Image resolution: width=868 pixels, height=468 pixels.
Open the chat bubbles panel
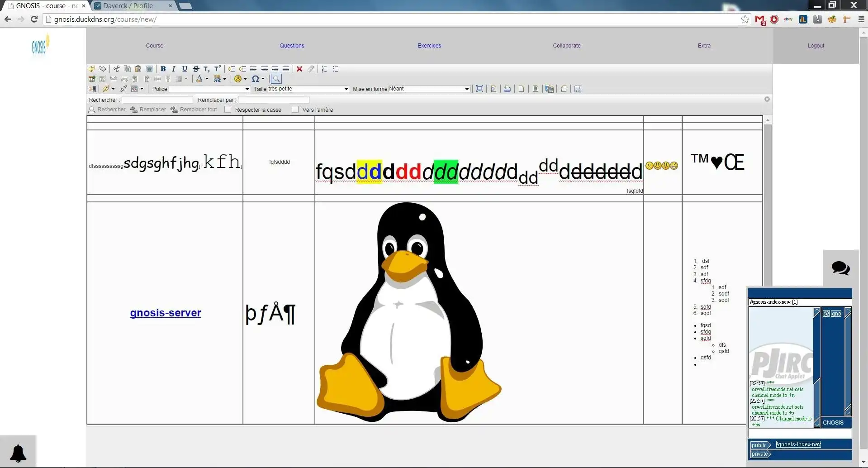coord(840,268)
